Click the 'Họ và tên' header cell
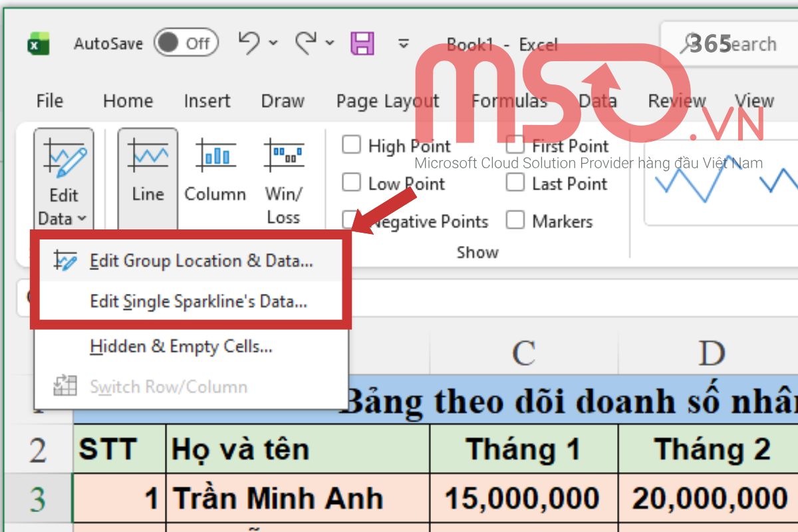 pos(298,450)
